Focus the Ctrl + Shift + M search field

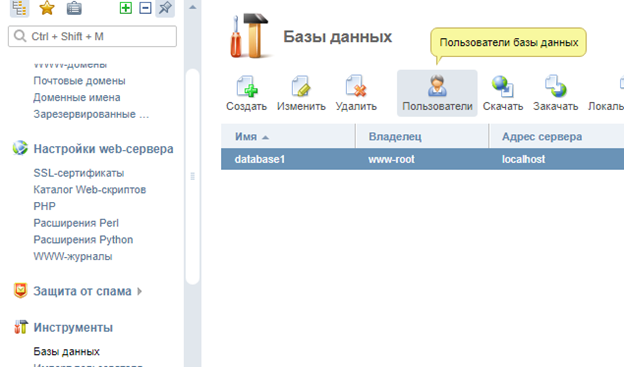click(x=92, y=36)
